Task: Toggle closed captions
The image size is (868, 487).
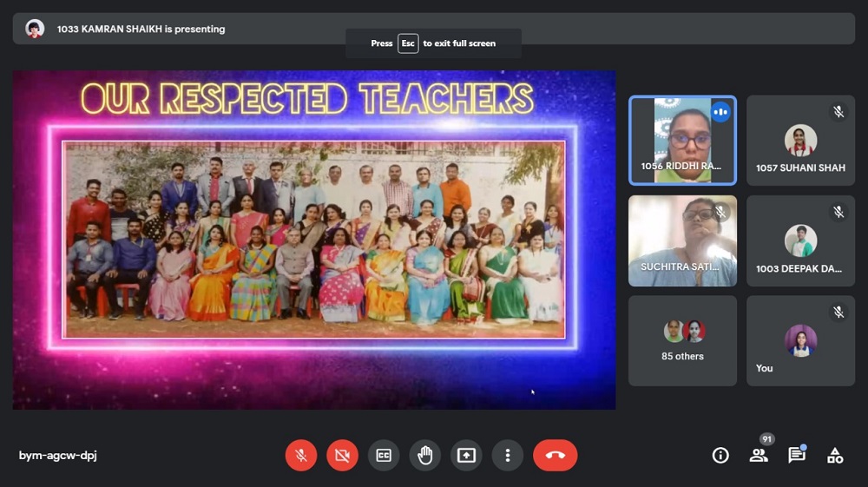Action: (384, 455)
